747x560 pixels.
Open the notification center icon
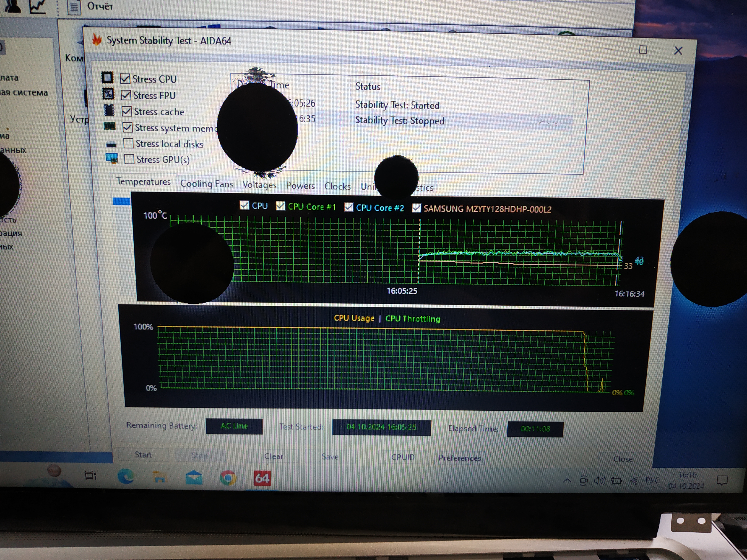(722, 480)
